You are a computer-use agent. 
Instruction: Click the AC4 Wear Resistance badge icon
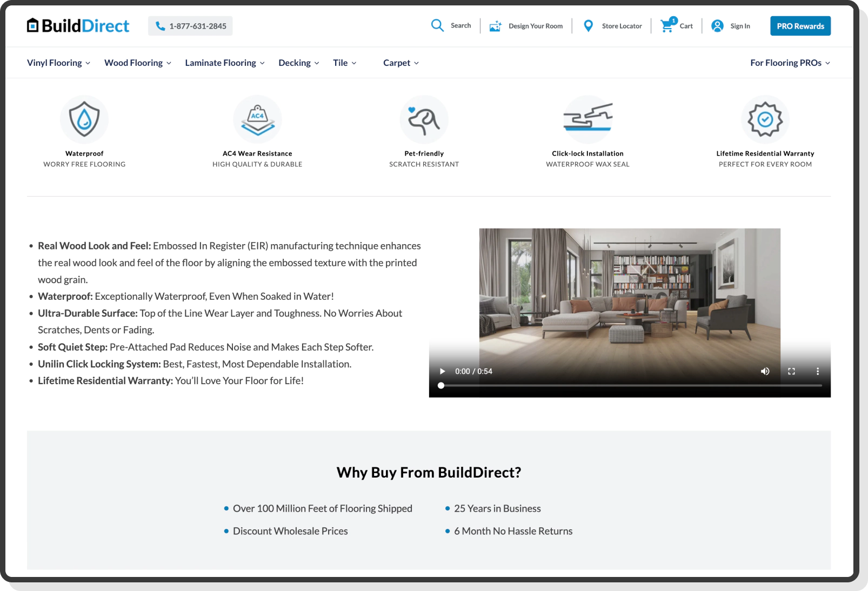click(257, 119)
